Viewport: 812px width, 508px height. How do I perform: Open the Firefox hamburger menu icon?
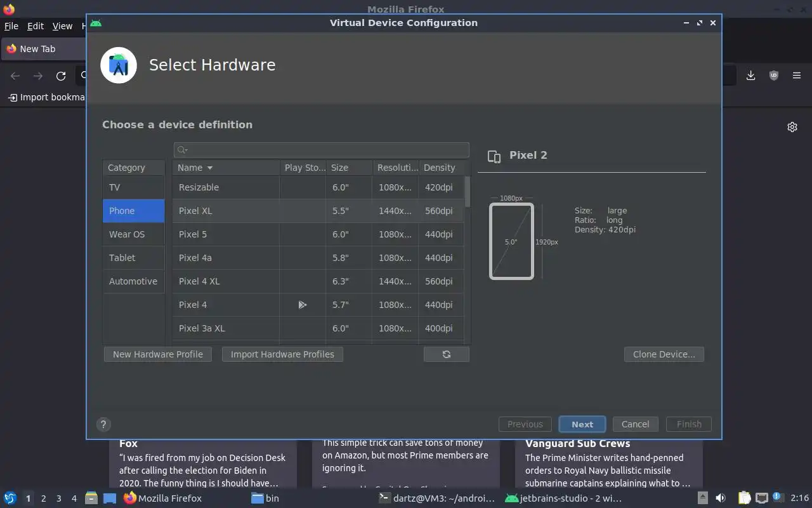tap(797, 76)
